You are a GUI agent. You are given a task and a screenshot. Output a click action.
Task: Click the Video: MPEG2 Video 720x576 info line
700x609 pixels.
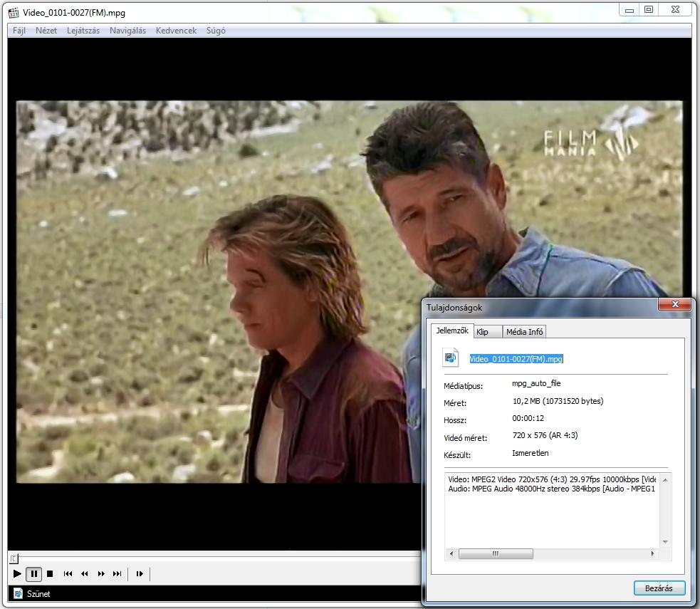tap(552, 479)
